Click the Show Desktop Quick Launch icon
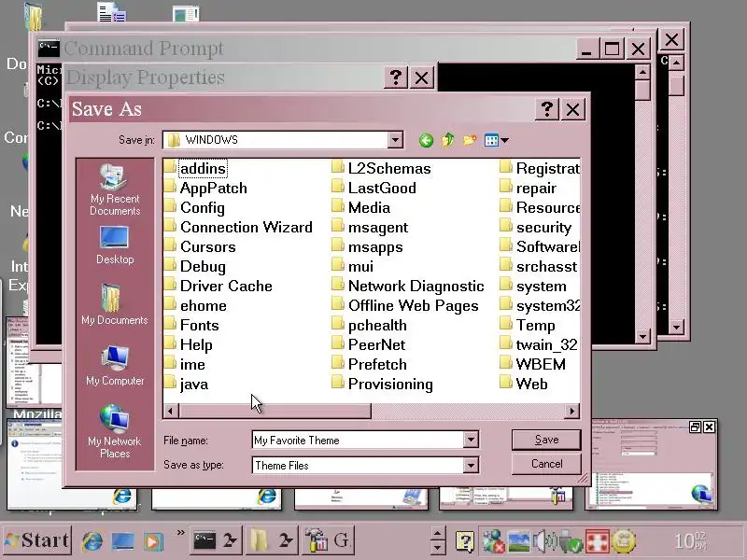Viewport: 747px width, 560px height. (x=123, y=541)
